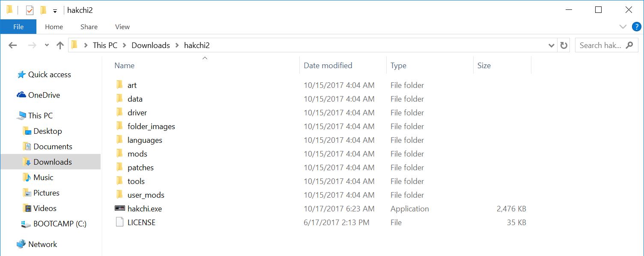Open the File menu
The height and width of the screenshot is (256, 644).
[x=18, y=27]
